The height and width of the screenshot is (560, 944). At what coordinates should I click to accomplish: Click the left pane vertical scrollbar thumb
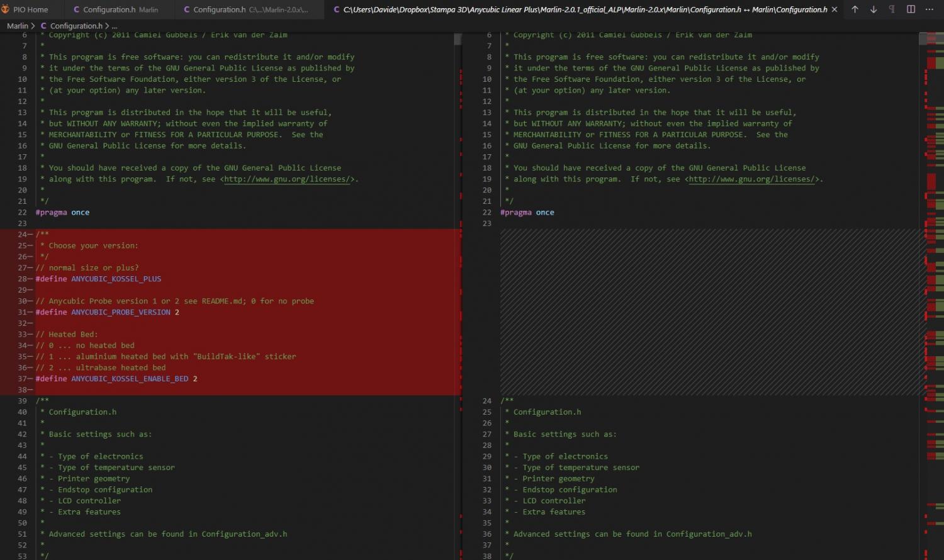pos(458,39)
